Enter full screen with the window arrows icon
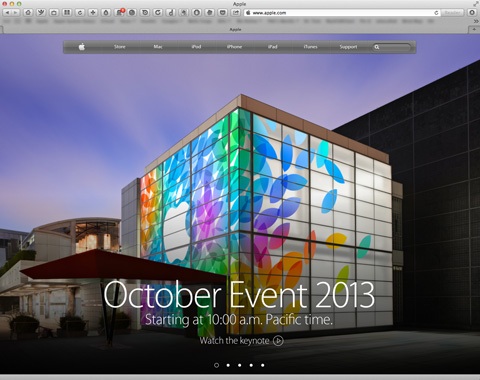Screen dimensions: 480x380 pyautogui.click(x=476, y=4)
